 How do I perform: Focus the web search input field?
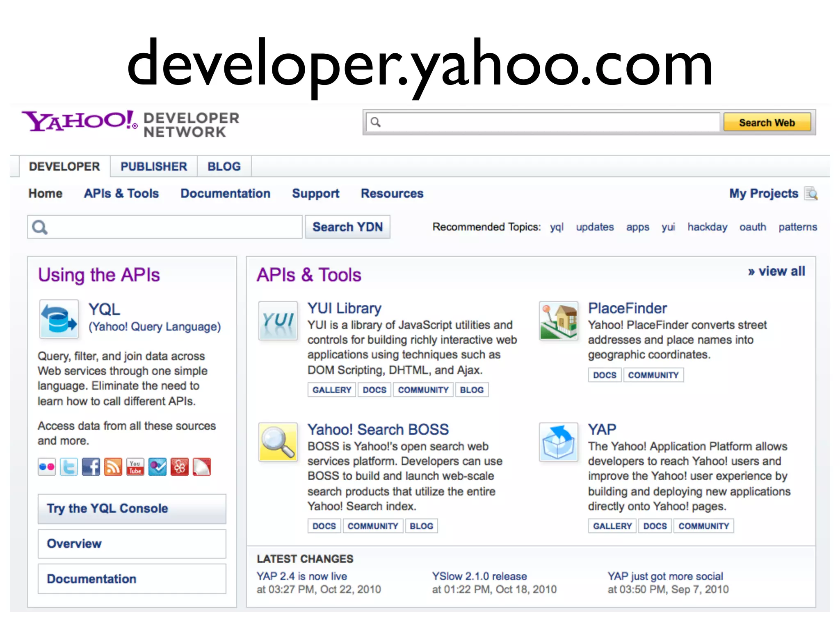543,122
